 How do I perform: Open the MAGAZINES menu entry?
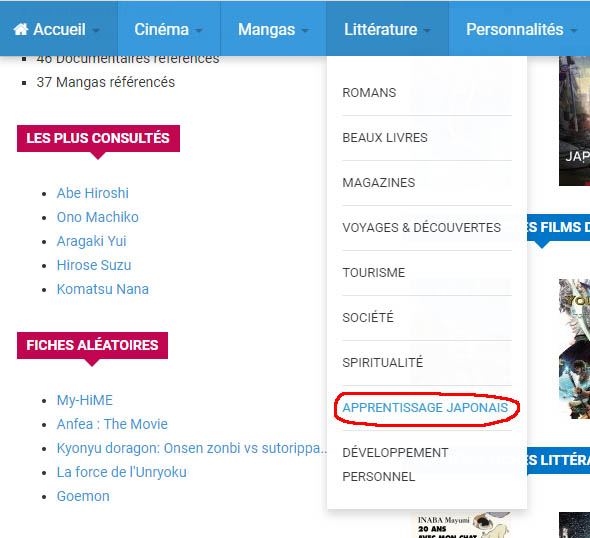[379, 183]
